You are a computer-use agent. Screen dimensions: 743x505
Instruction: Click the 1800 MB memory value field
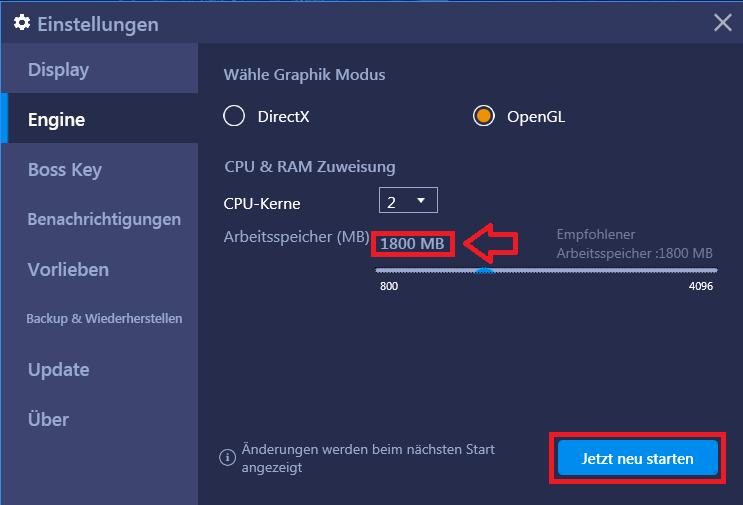point(412,244)
